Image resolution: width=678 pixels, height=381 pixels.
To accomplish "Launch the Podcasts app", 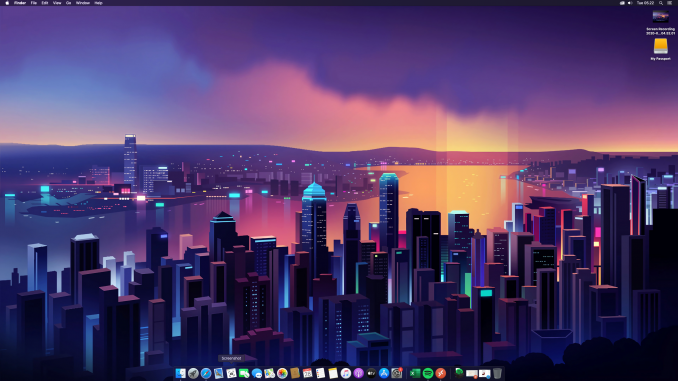I will point(358,373).
